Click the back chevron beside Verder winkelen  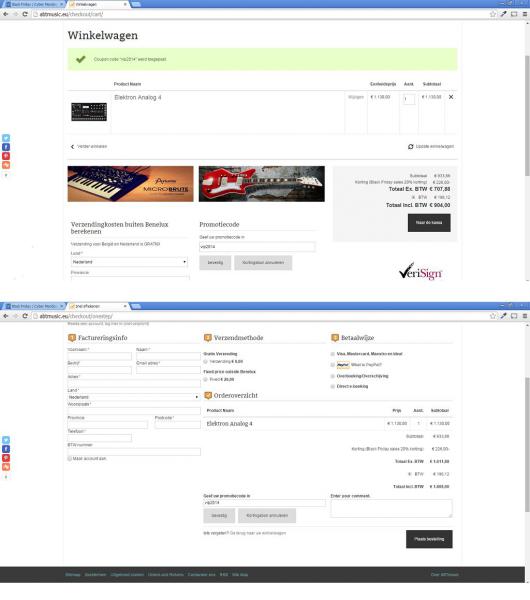click(72, 147)
